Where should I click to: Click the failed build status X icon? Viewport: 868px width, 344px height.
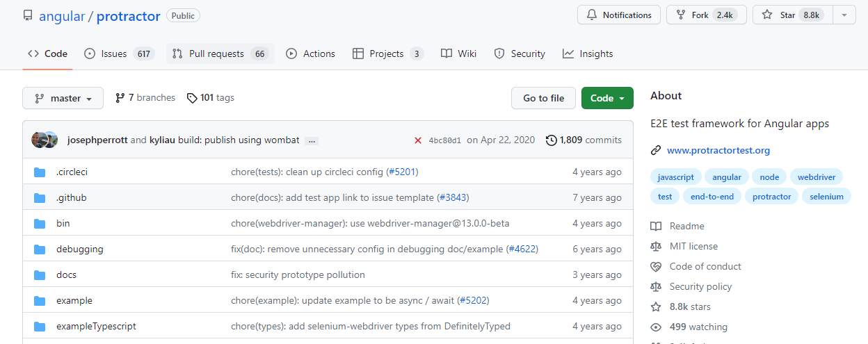(x=418, y=140)
